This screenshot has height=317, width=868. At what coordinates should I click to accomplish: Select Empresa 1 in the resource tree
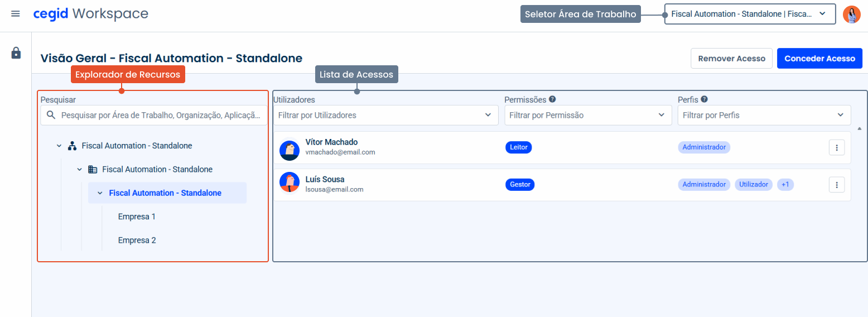tap(137, 217)
